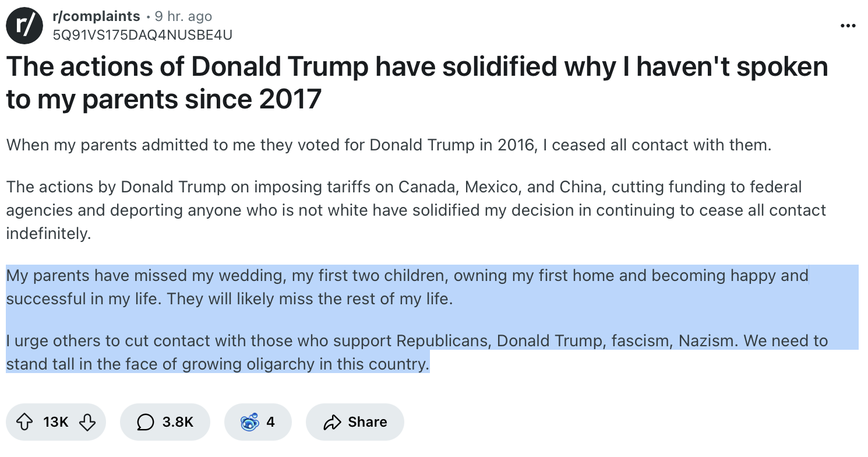The height and width of the screenshot is (457, 868).
Task: Click the r/ subreddit avatar icon
Action: [x=24, y=26]
